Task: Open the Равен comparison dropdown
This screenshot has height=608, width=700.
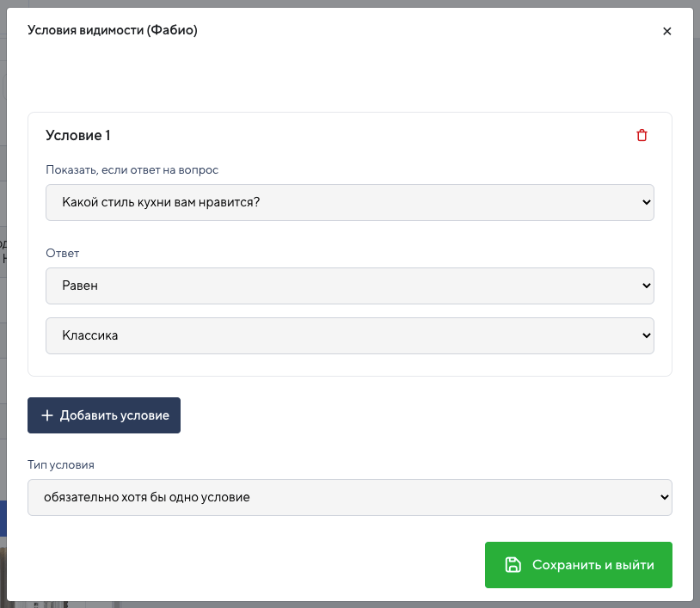Action: tap(350, 286)
